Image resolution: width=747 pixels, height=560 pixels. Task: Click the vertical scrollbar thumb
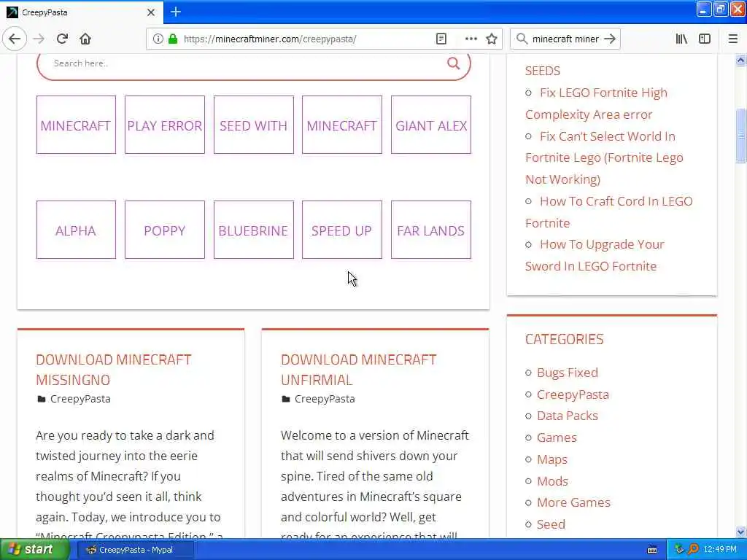click(x=740, y=136)
